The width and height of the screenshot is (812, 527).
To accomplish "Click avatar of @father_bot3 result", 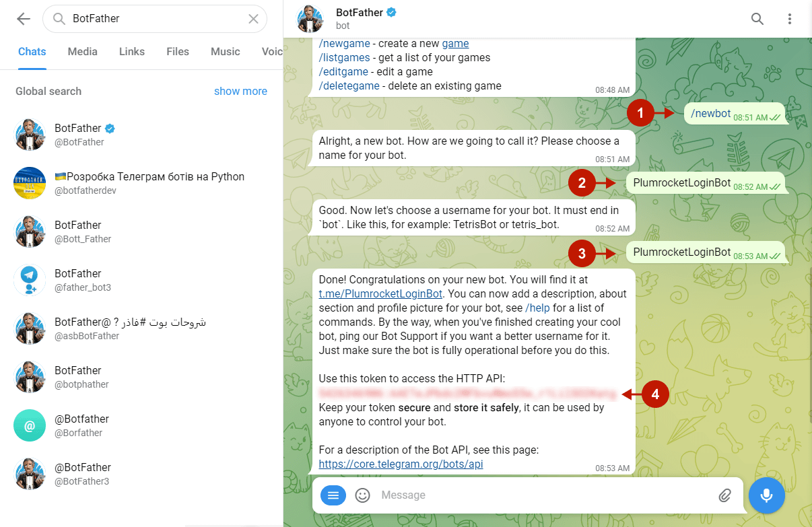I will (30, 280).
